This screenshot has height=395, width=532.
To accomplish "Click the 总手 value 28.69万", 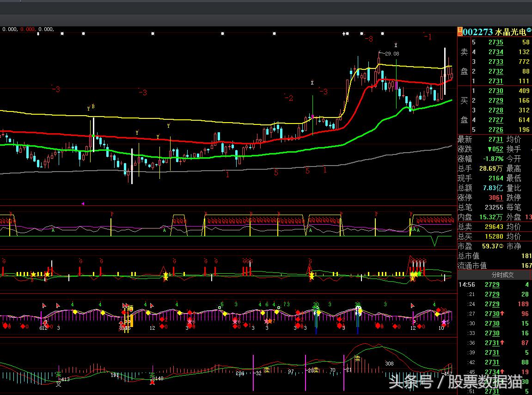I will pyautogui.click(x=491, y=168).
